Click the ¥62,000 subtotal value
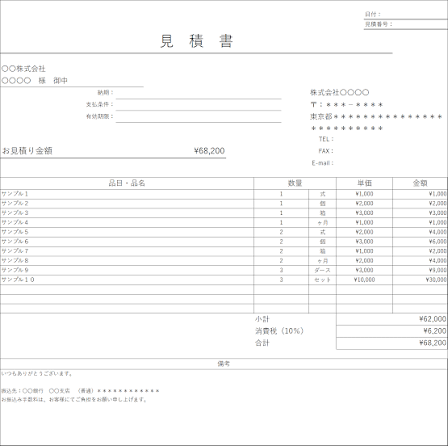 tap(392, 319)
